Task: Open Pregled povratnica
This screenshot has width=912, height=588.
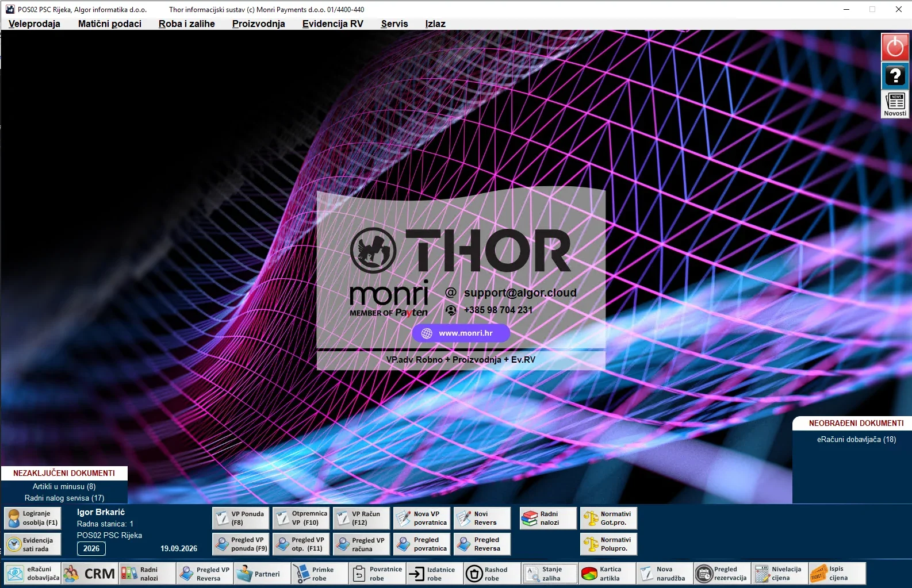Action: 421,544
